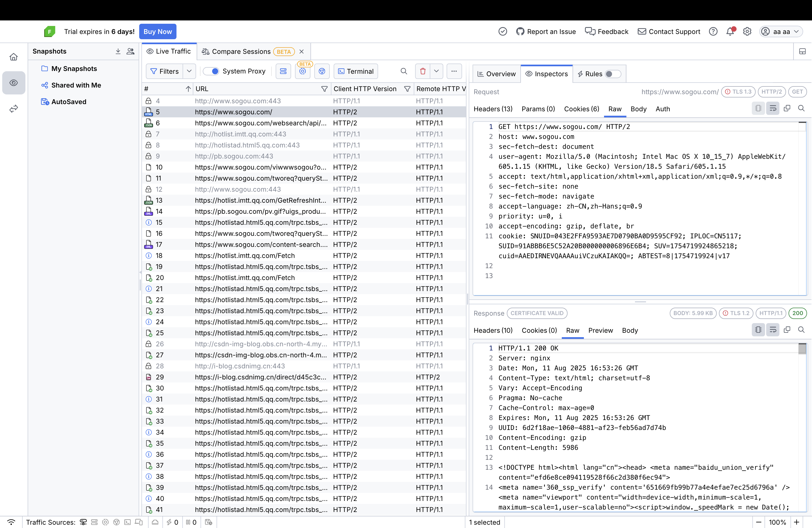The height and width of the screenshot is (528, 812).
Task: Click Contact Support link
Action: pos(669,31)
